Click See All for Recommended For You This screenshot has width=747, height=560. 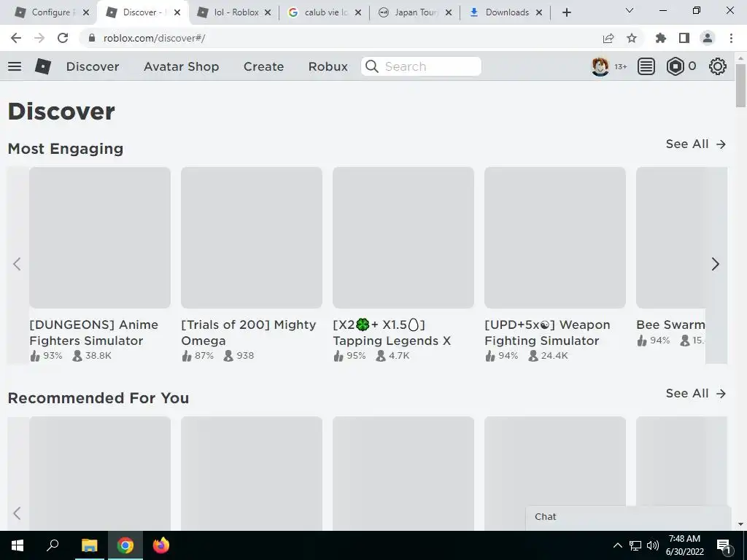(695, 393)
